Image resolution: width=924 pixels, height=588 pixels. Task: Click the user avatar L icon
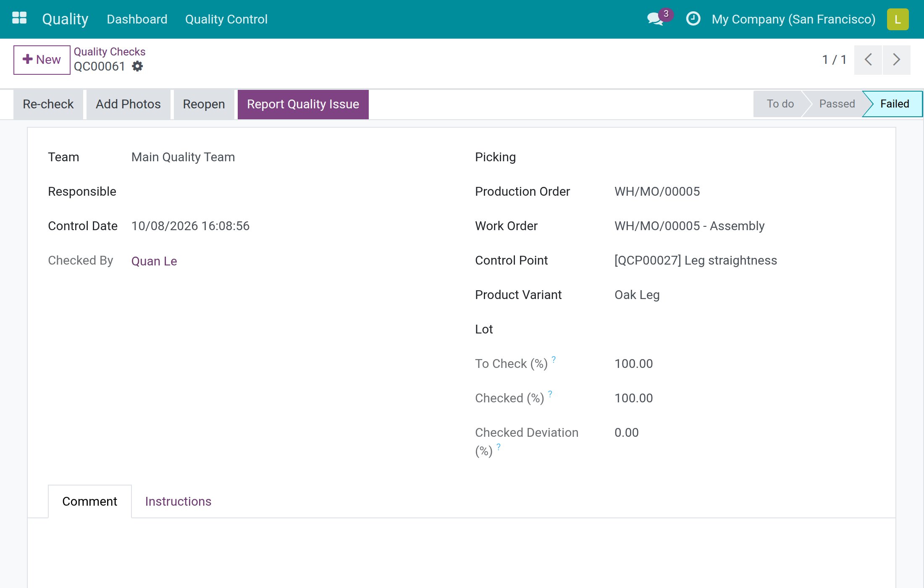(898, 19)
